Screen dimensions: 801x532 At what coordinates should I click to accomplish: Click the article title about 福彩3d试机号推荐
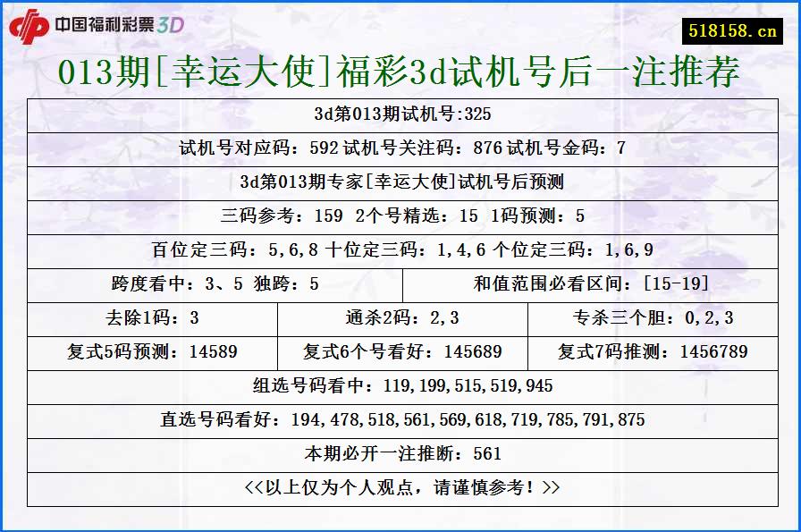click(x=400, y=72)
